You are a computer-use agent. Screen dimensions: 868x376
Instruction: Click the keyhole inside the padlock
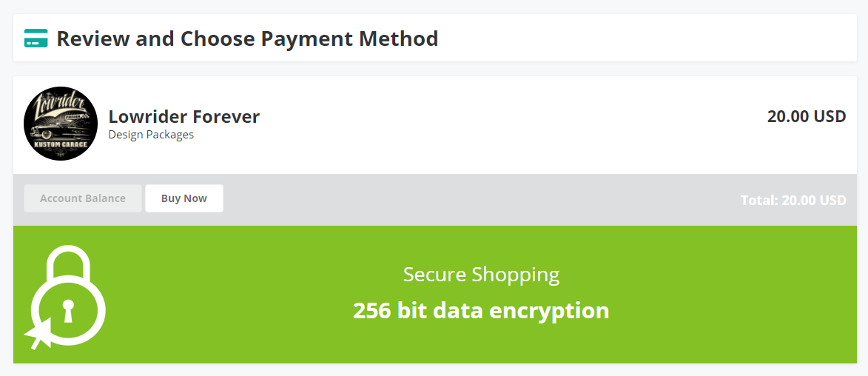point(68,310)
